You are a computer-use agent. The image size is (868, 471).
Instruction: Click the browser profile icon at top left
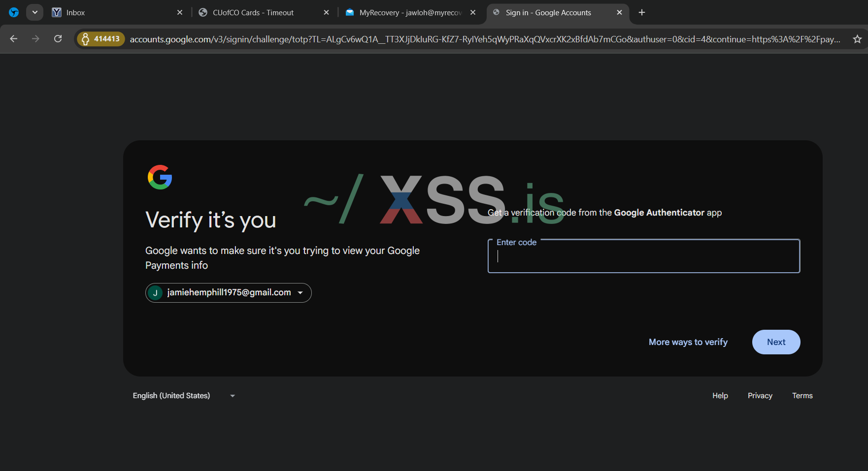click(x=14, y=12)
